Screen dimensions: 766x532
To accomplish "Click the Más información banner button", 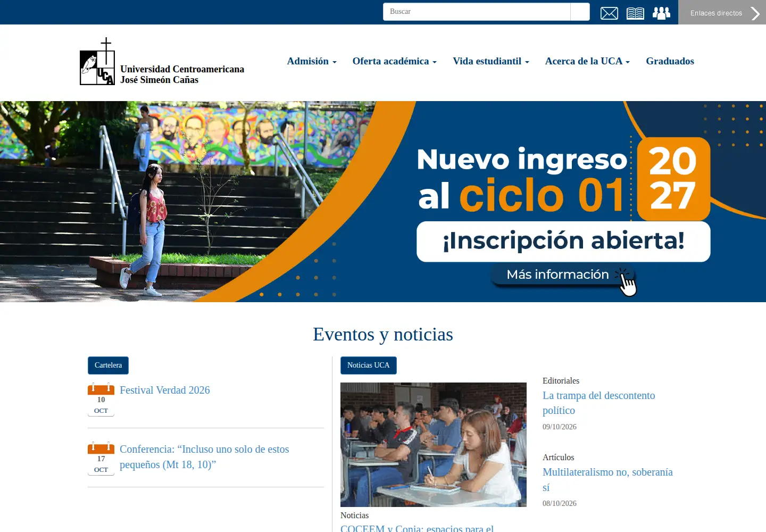I will pyautogui.click(x=564, y=275).
